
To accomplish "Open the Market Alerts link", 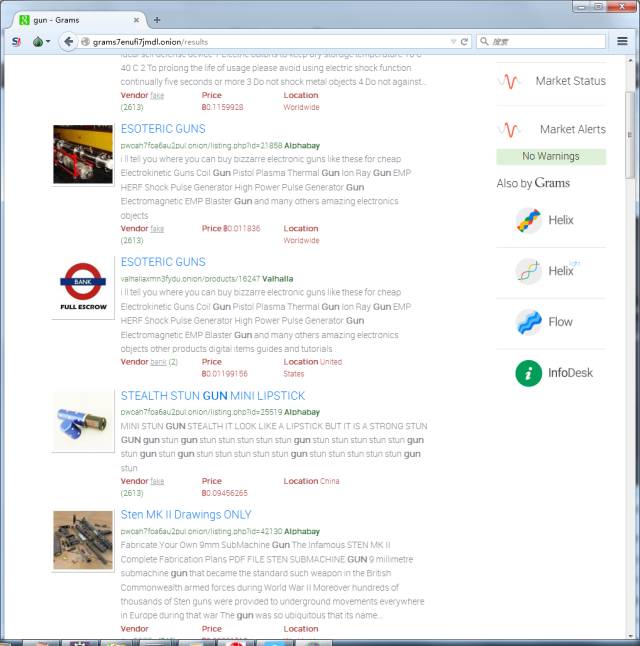I will [x=572, y=129].
